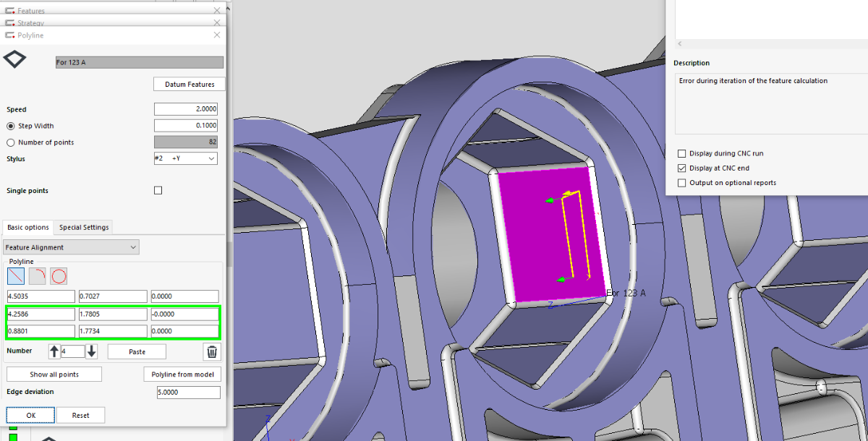Click the Polyline from model button
The image size is (868, 441).
tap(182, 374)
